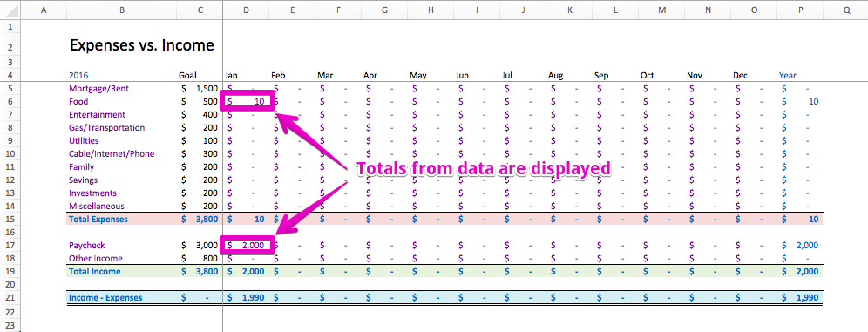The height and width of the screenshot is (332, 868).
Task: Click the Savings category label
Action: pos(83,180)
